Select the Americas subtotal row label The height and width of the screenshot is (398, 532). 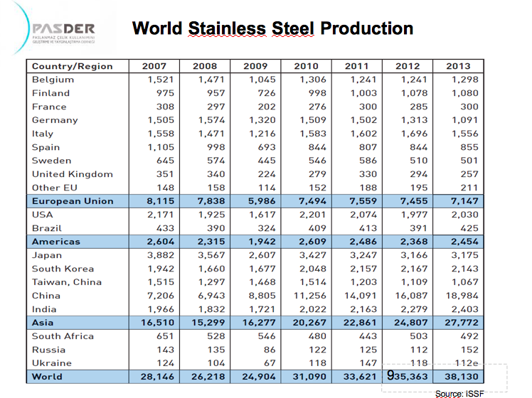pyautogui.click(x=55, y=242)
